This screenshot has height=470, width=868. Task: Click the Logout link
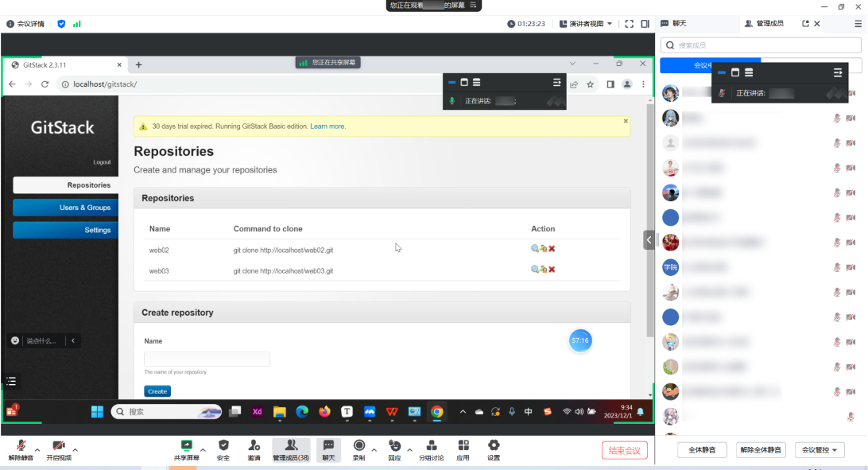tap(102, 162)
